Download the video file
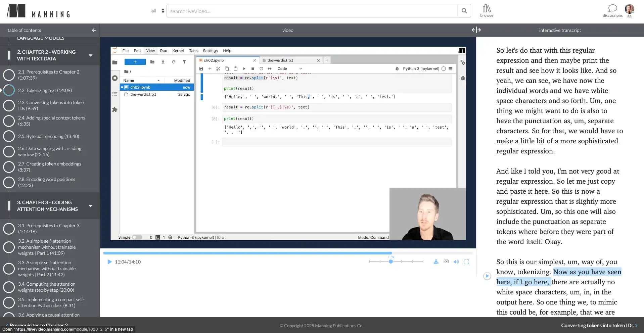Viewport: 644px width, 333px height. [x=436, y=261]
